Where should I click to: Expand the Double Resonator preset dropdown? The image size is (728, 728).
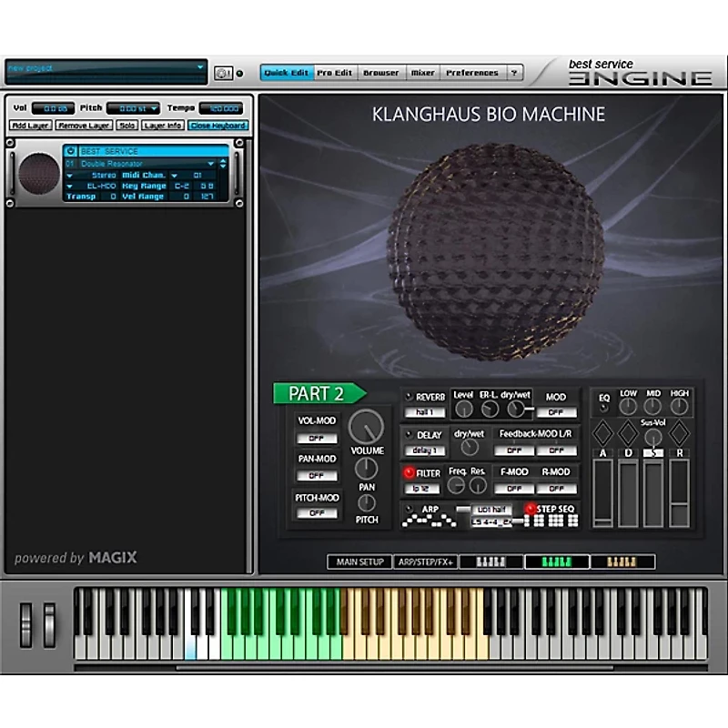click(211, 164)
